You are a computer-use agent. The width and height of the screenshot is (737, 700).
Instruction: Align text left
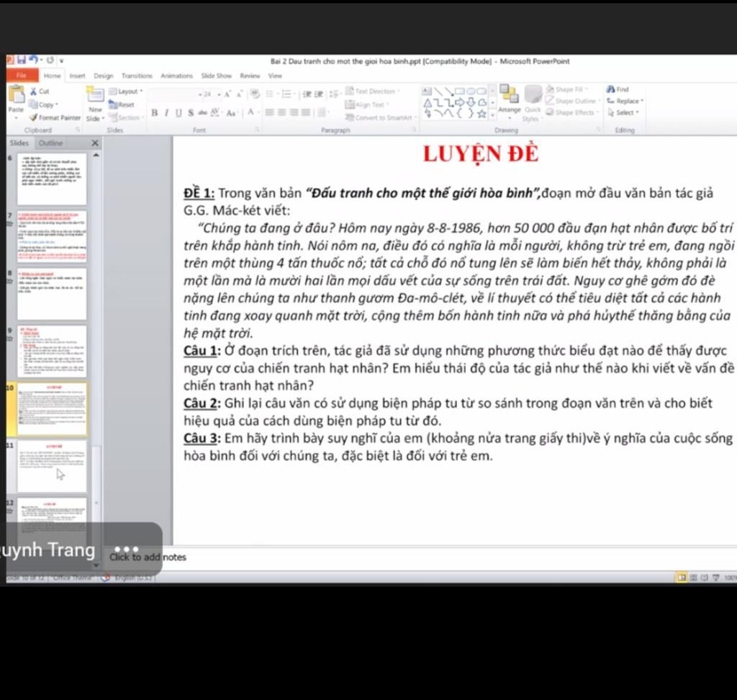269,112
